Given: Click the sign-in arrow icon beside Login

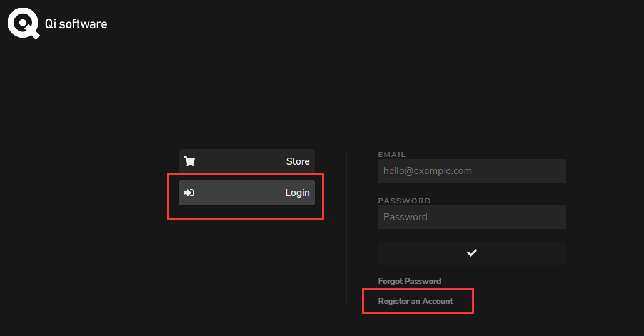Looking at the screenshot, I should coord(189,193).
